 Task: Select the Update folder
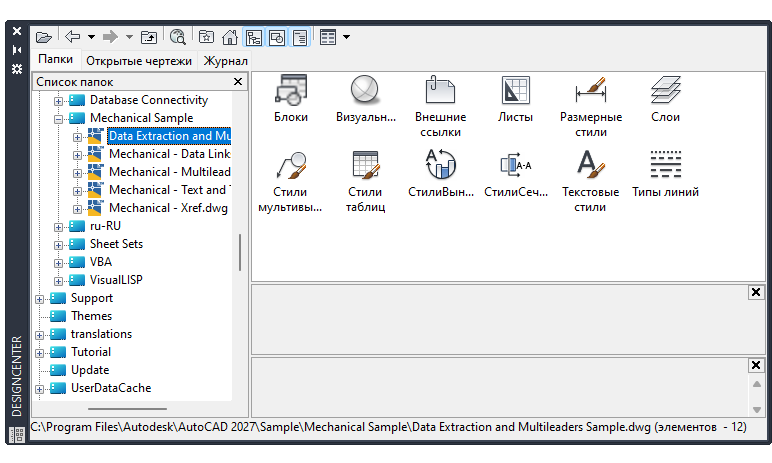(x=90, y=370)
